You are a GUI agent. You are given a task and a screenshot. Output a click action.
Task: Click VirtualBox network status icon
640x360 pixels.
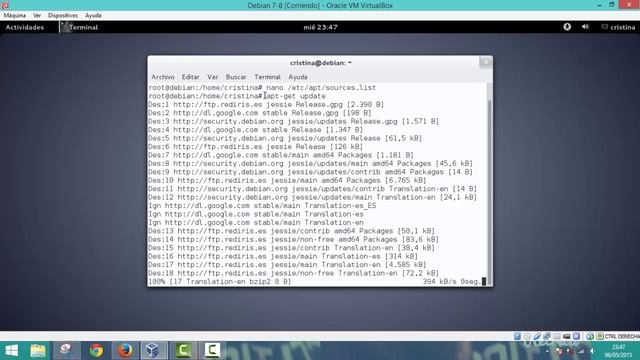tap(547, 336)
